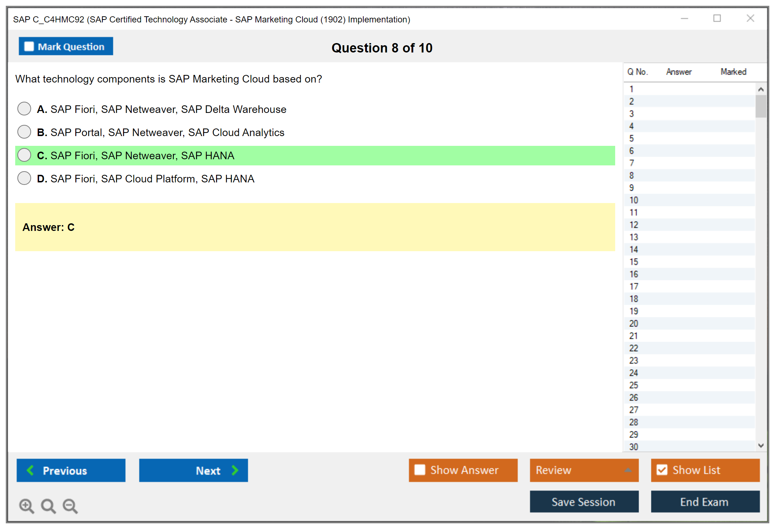This screenshot has height=532, width=778.
Task: Select option A, SAP Delta Warehouse answer
Action: click(24, 109)
